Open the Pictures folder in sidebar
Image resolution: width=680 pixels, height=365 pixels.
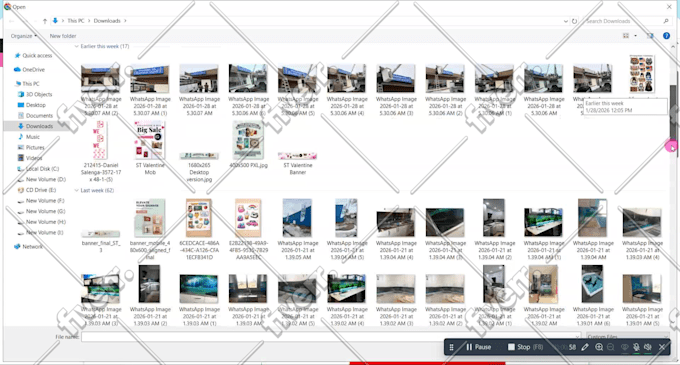(31, 147)
